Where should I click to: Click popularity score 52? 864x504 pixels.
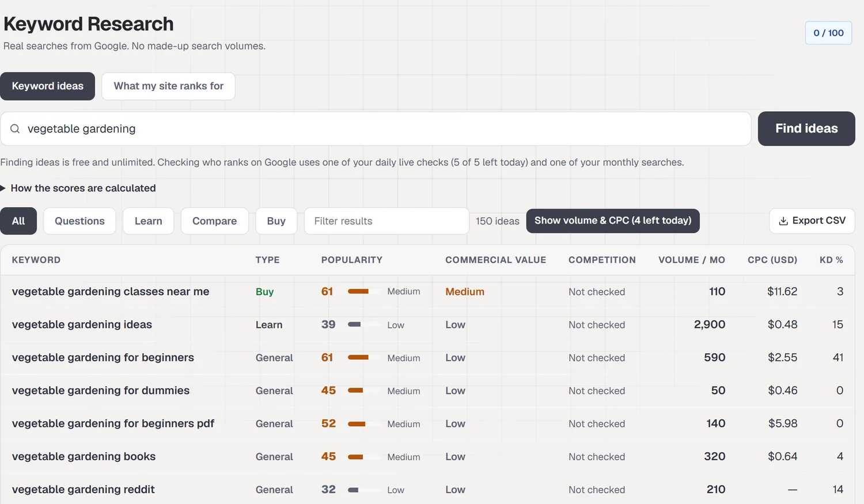(328, 423)
